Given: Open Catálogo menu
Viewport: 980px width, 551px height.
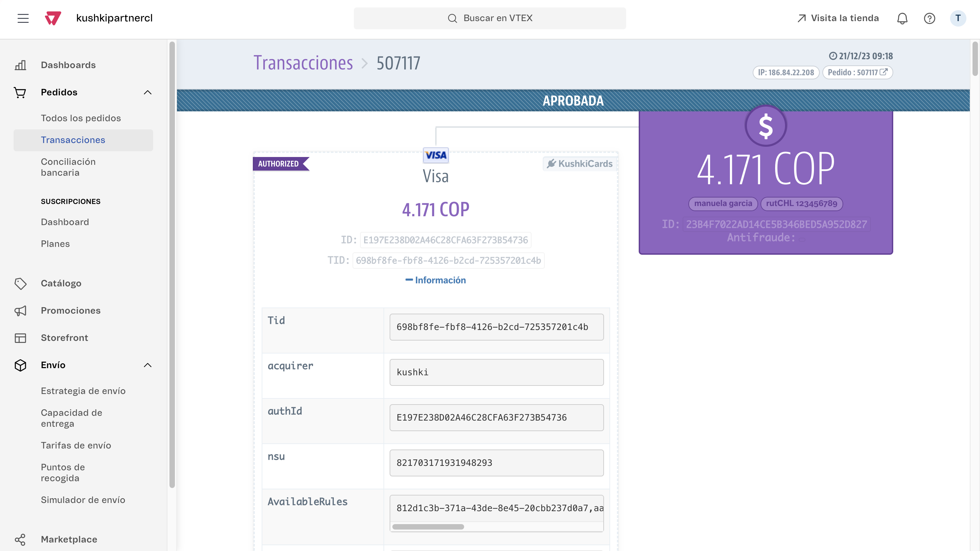Looking at the screenshot, I should click(x=61, y=283).
